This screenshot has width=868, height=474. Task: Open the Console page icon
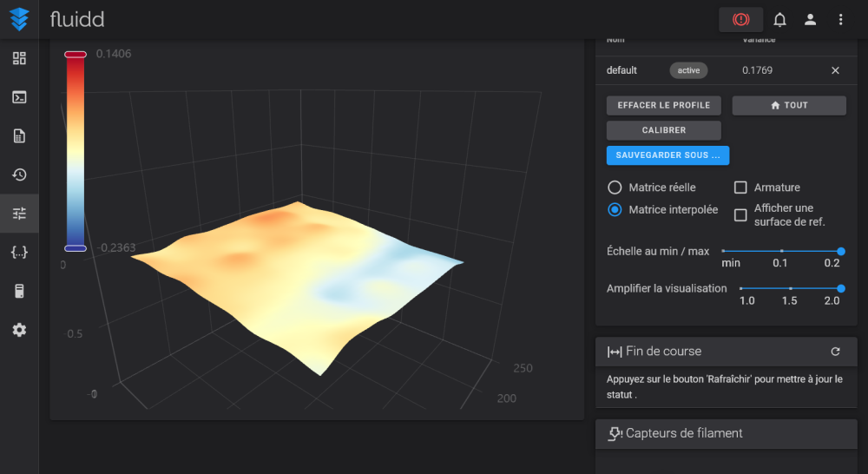(x=19, y=97)
